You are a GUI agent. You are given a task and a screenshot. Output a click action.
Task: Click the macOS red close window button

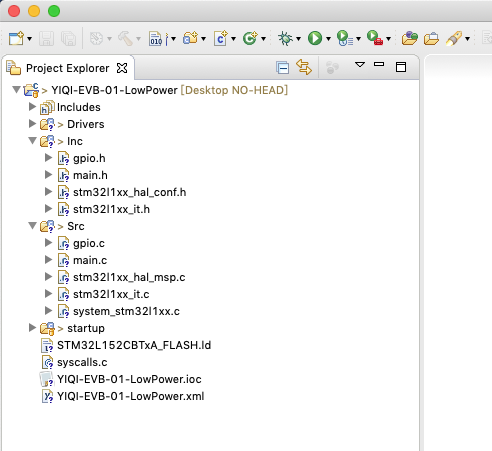tap(14, 11)
